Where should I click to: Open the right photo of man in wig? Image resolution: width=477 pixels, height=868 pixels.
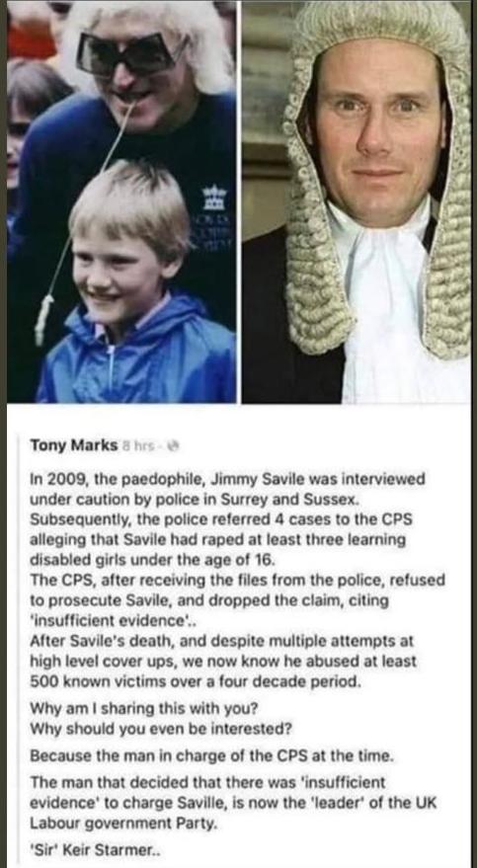(356, 201)
